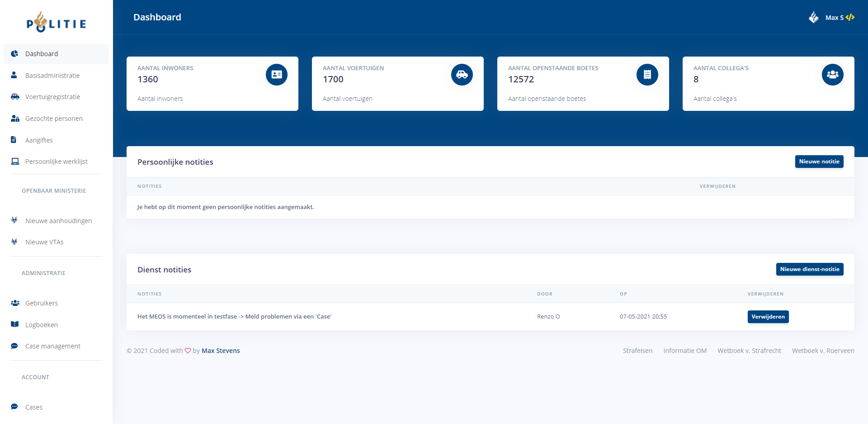Click the yellow code icon beside username
868x424 pixels.
tap(850, 17)
